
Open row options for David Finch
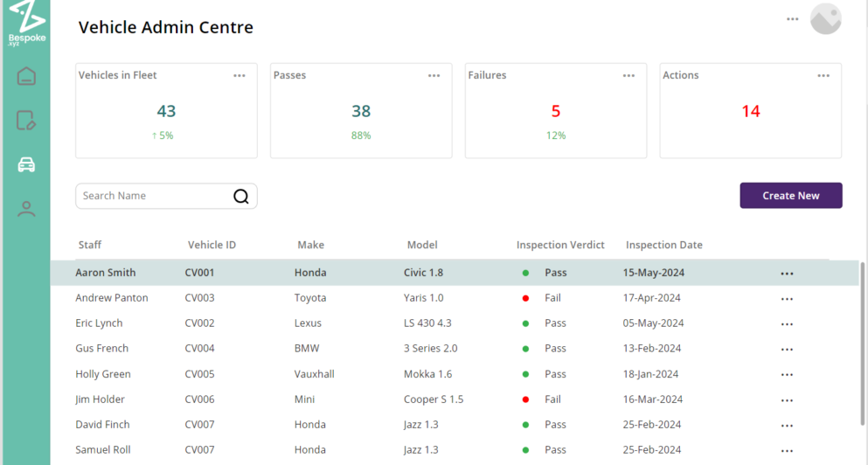[x=788, y=426]
